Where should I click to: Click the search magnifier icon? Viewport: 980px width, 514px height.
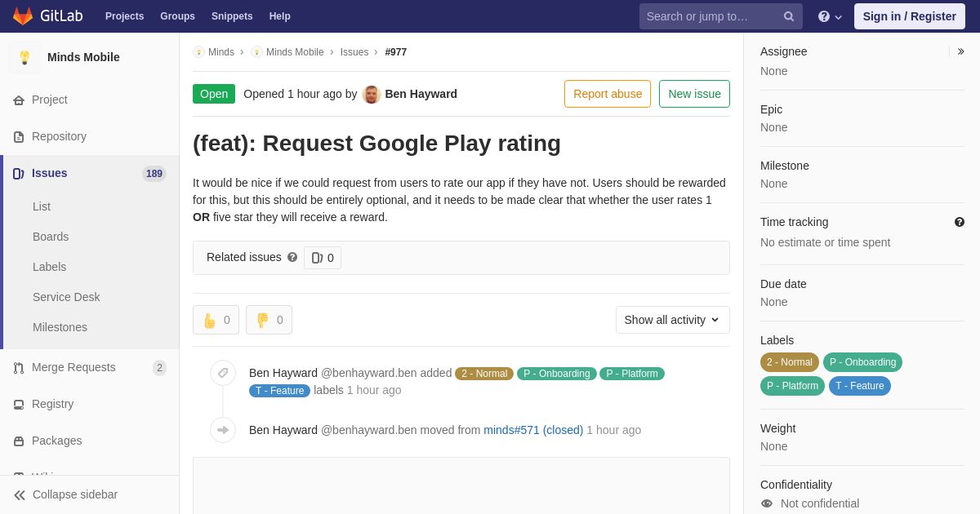789,16
